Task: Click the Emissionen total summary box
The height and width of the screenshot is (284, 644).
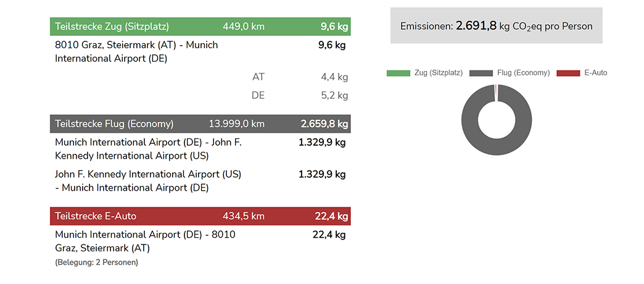Action: pos(496,26)
